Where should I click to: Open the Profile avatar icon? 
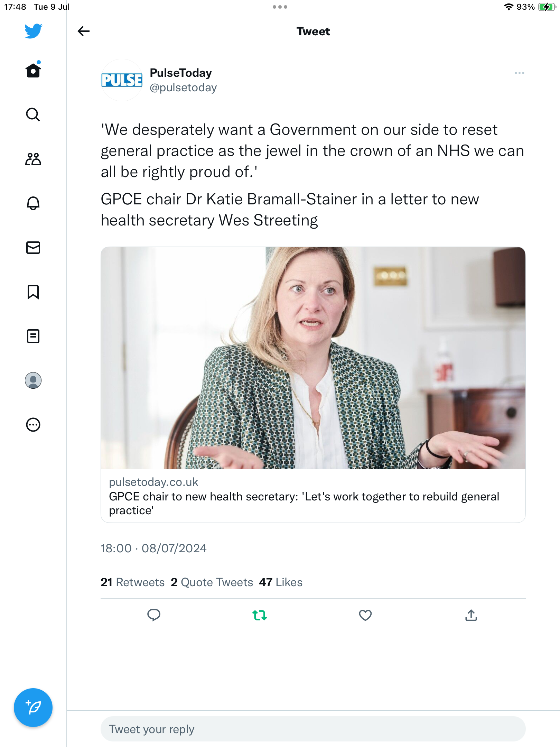(33, 380)
